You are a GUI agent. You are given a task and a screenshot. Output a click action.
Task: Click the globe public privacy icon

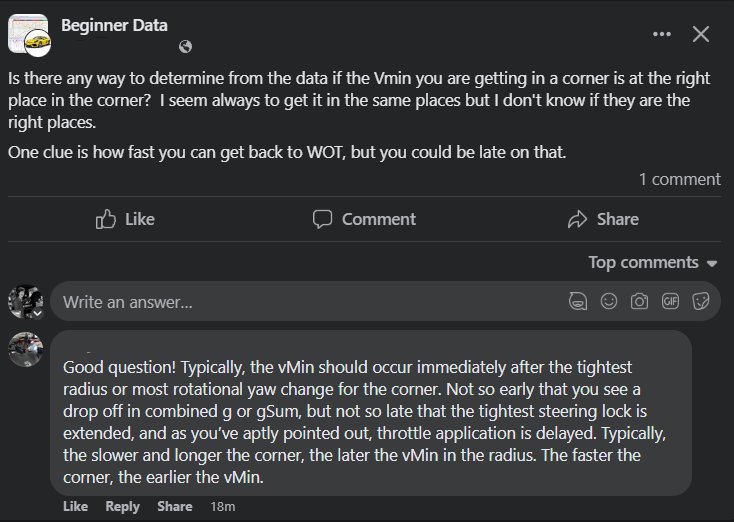tap(185, 46)
